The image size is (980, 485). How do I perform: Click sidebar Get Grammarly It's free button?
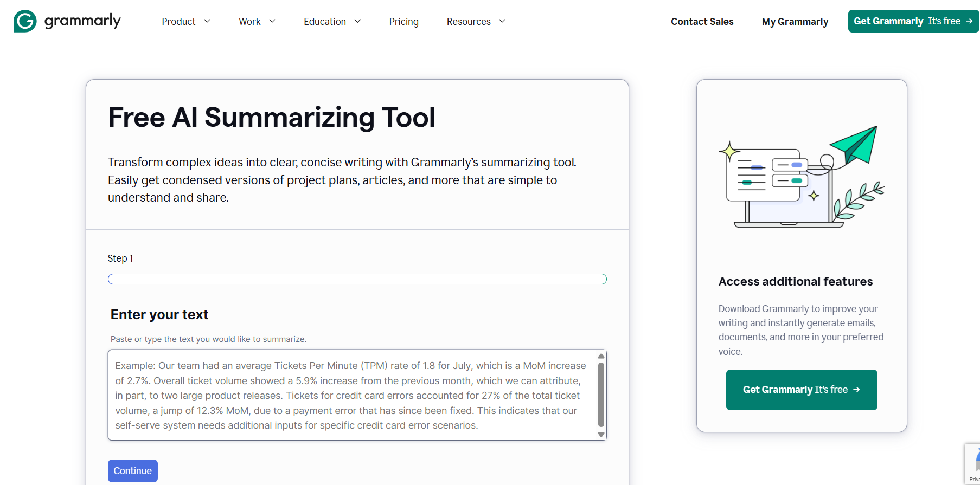coord(802,390)
